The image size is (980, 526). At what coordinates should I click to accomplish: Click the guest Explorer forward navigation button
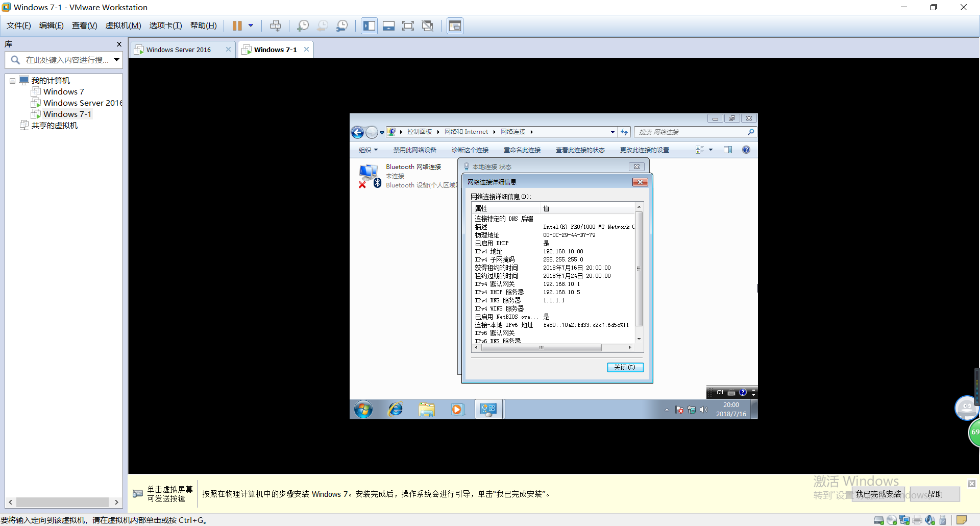[372, 132]
